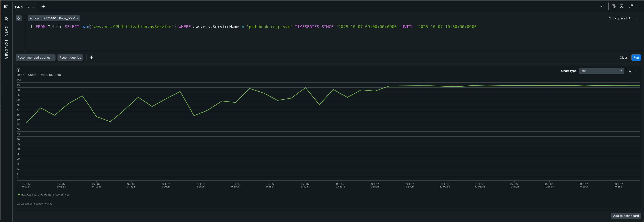Image resolution: width=644 pixels, height=222 pixels.
Task: Clear the query editor
Action: tap(623, 58)
